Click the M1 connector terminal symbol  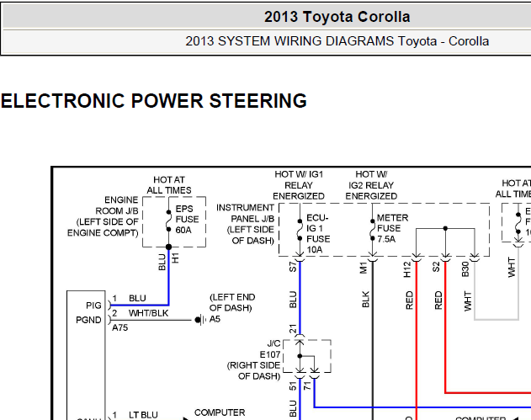point(373,257)
